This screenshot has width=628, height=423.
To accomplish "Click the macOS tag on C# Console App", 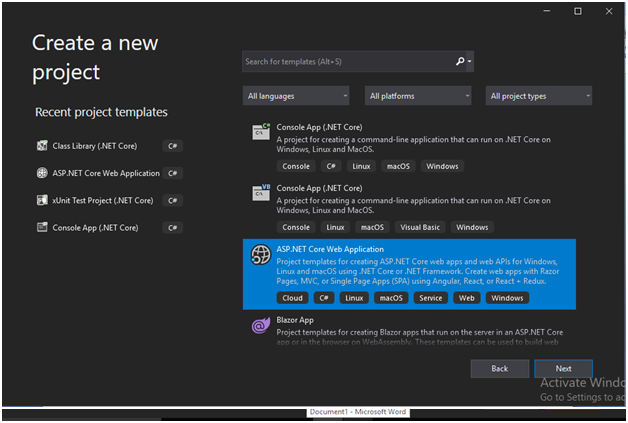I will [x=398, y=166].
